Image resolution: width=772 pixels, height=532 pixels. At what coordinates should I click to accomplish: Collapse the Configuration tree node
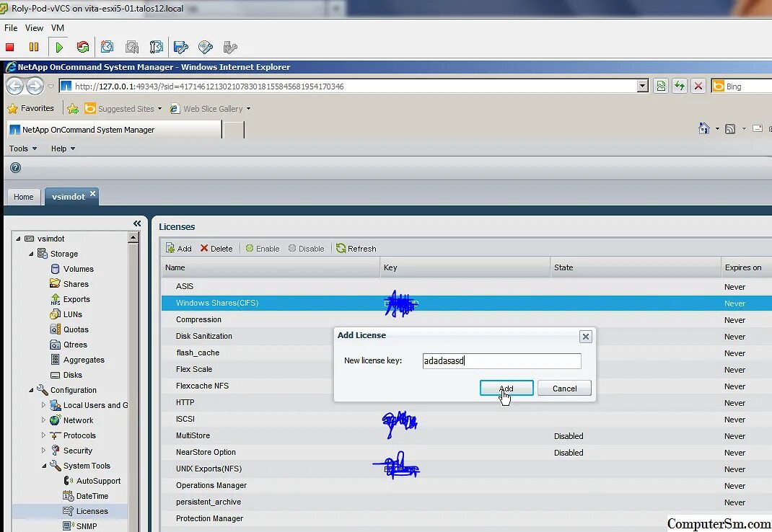coord(31,390)
